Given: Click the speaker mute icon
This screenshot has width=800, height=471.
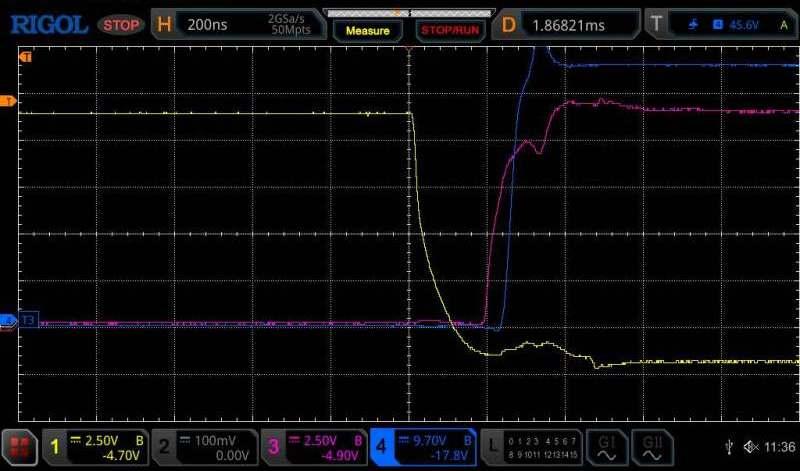Looking at the screenshot, I should 752,446.
